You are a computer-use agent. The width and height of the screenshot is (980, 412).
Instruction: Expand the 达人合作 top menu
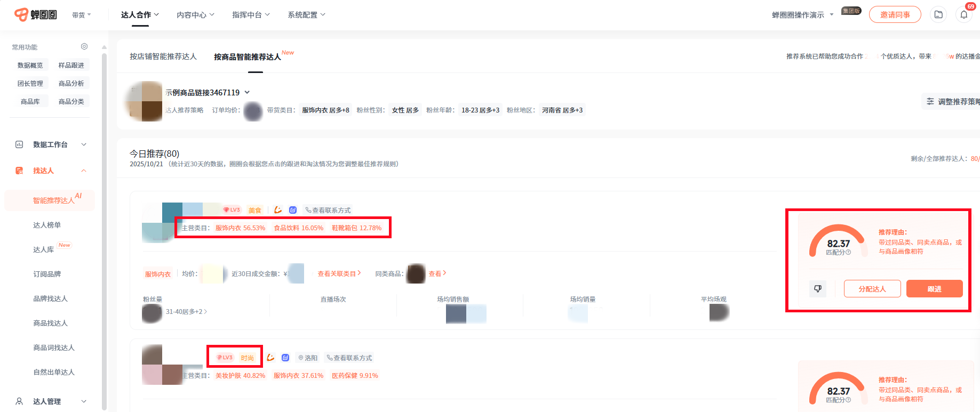click(x=140, y=15)
